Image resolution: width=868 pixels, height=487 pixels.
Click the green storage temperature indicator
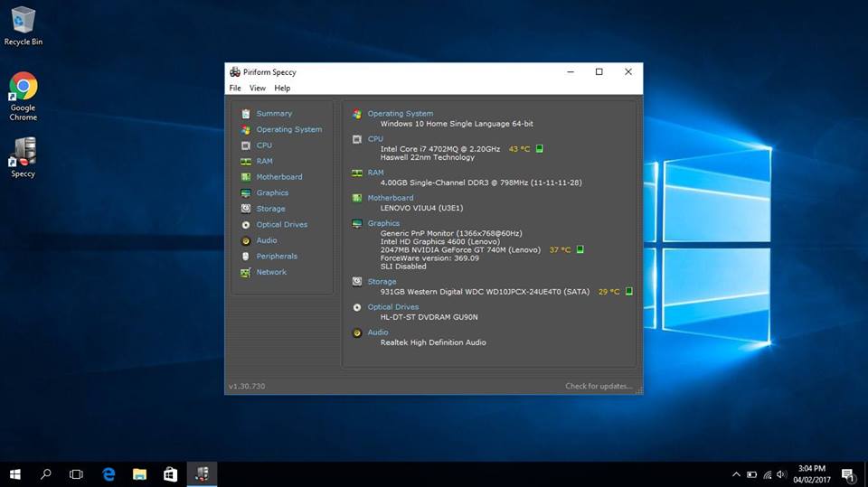(629, 291)
